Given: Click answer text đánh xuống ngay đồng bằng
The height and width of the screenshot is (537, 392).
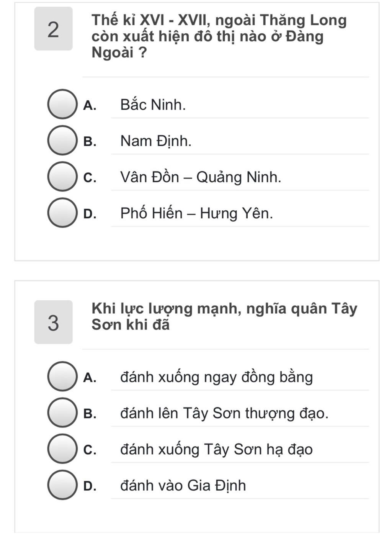Looking at the screenshot, I should (x=217, y=377).
